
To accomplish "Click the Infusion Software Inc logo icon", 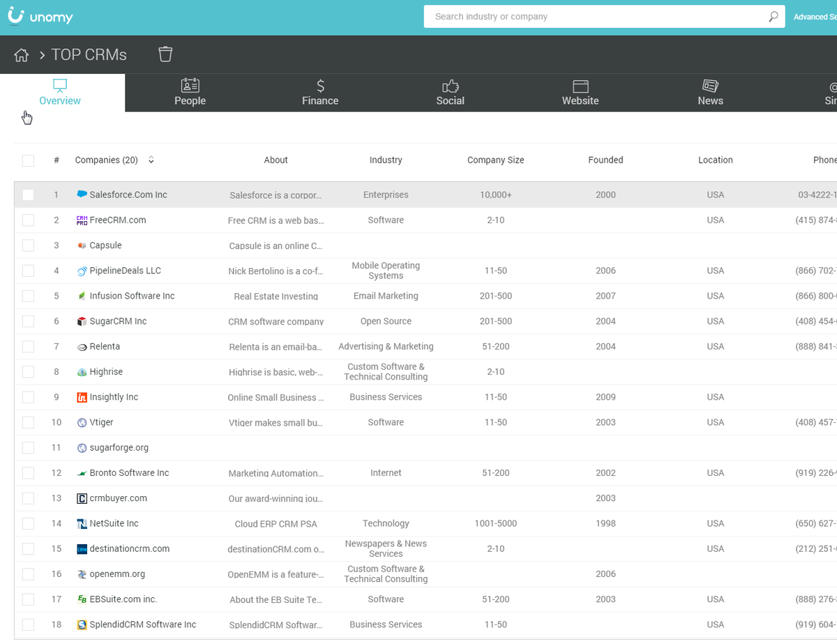I will (82, 296).
